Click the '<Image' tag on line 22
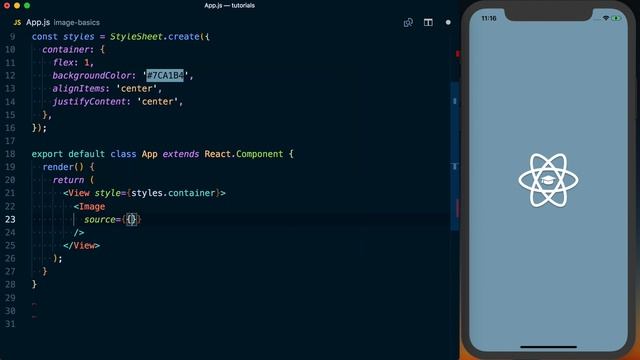The image size is (640, 360). (x=89, y=207)
